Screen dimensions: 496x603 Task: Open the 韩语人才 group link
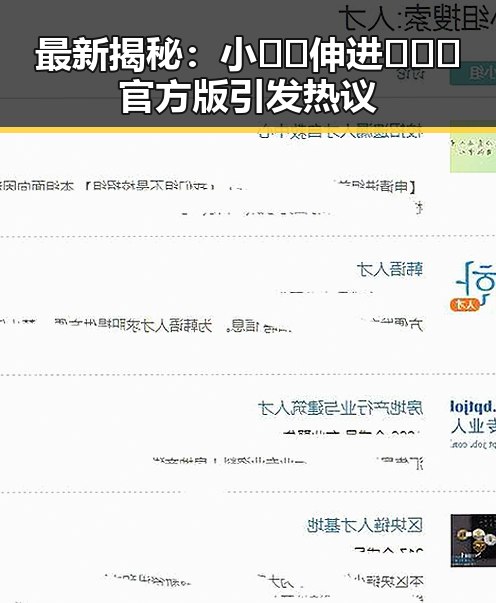coord(389,270)
